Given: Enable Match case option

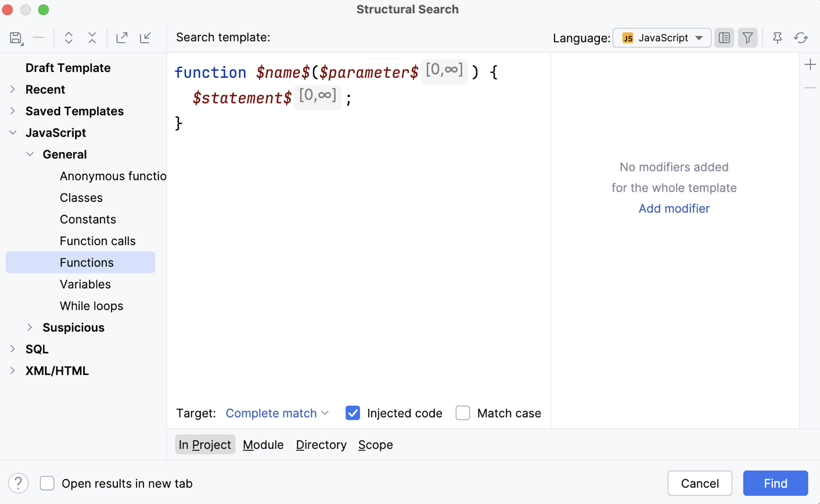Looking at the screenshot, I should [x=463, y=412].
